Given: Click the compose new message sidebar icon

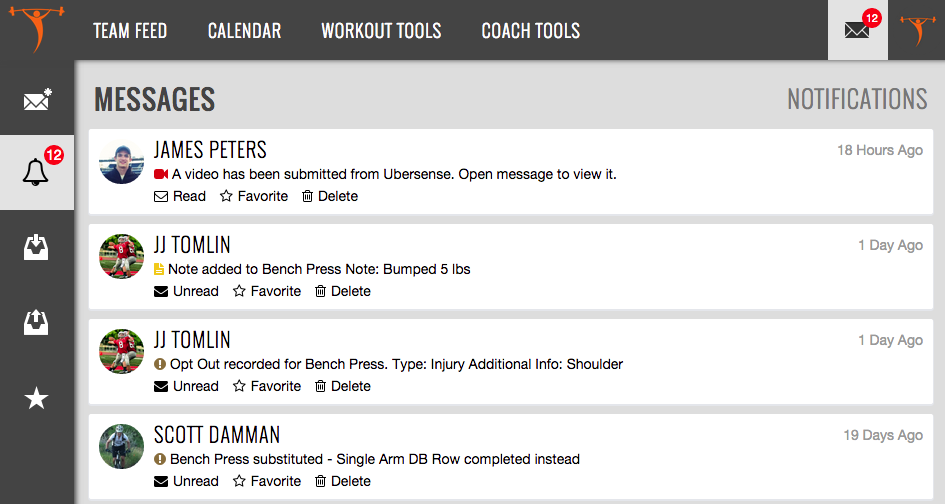Looking at the screenshot, I should click(37, 99).
